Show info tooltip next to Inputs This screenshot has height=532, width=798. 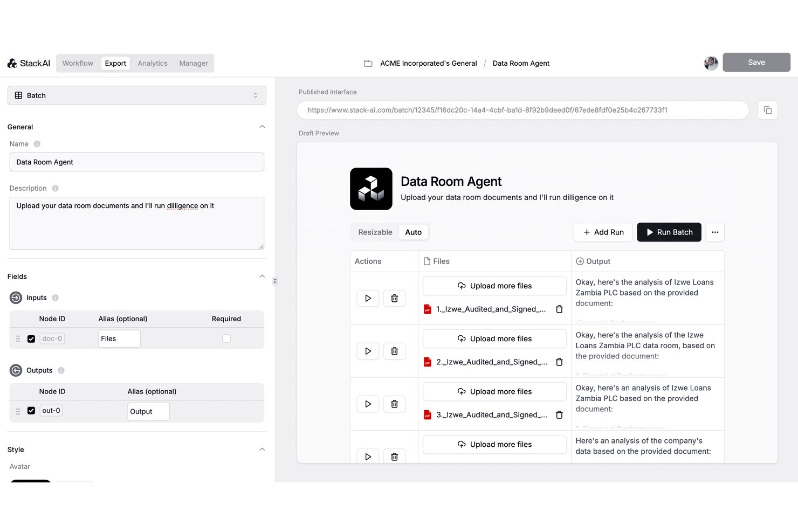55,298
